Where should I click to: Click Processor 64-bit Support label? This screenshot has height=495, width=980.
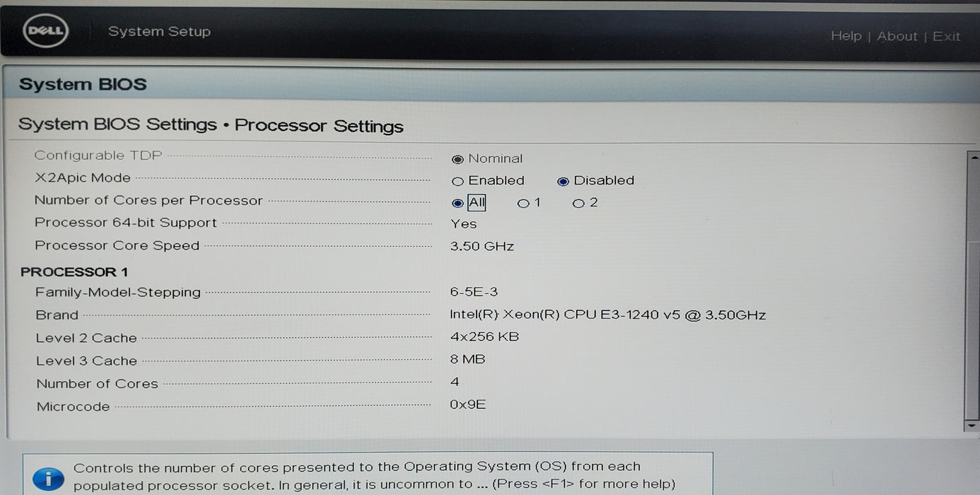[126, 223]
